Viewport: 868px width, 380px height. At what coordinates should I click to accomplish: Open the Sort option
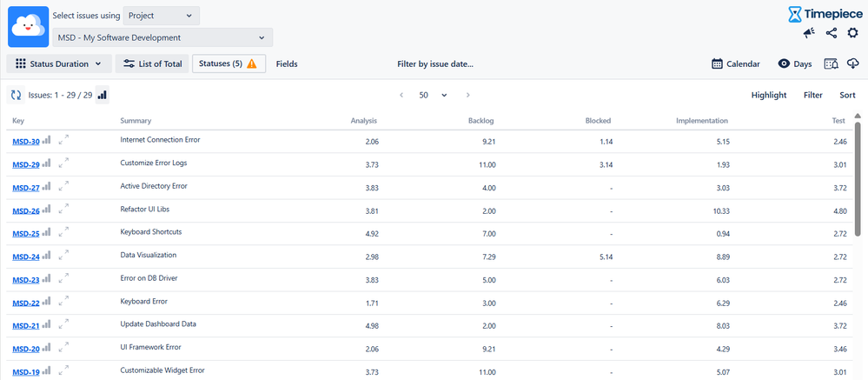coord(847,96)
